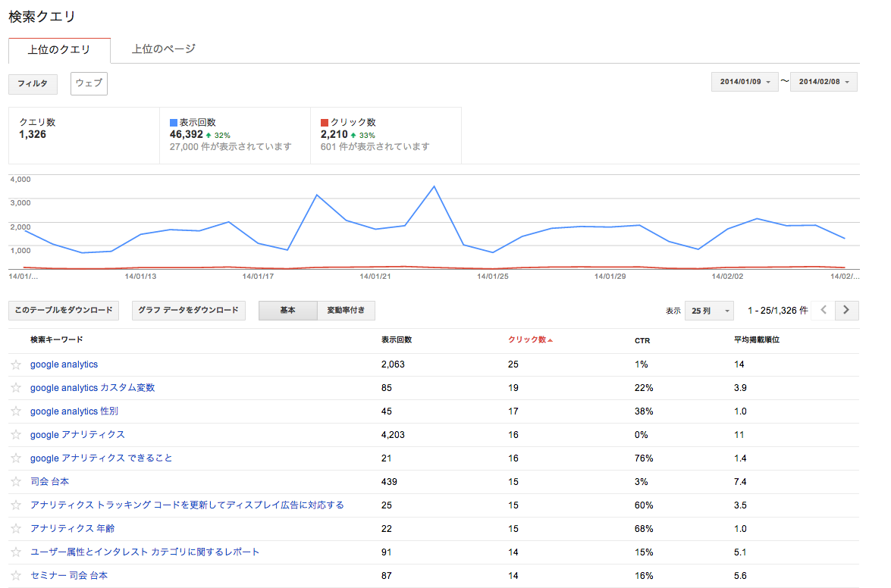Screen dimensions: 891x588
Task: Star the "google analytics" keyword row
Action: tap(16, 364)
